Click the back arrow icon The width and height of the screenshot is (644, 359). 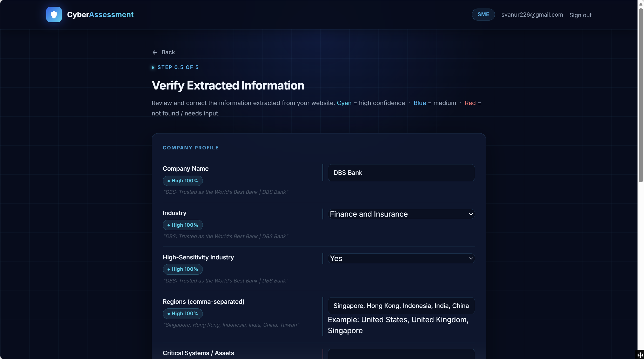point(155,53)
